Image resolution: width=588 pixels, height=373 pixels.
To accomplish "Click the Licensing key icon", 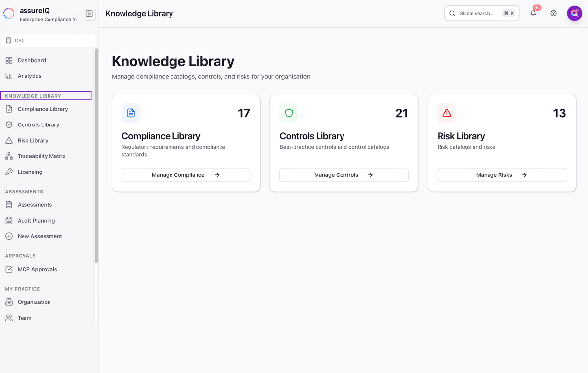I will pyautogui.click(x=9, y=172).
